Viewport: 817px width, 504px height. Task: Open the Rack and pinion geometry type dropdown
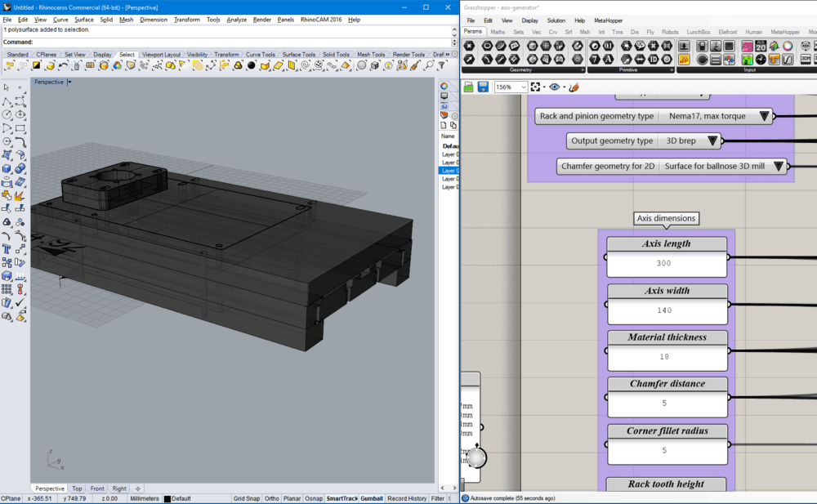pyautogui.click(x=764, y=116)
